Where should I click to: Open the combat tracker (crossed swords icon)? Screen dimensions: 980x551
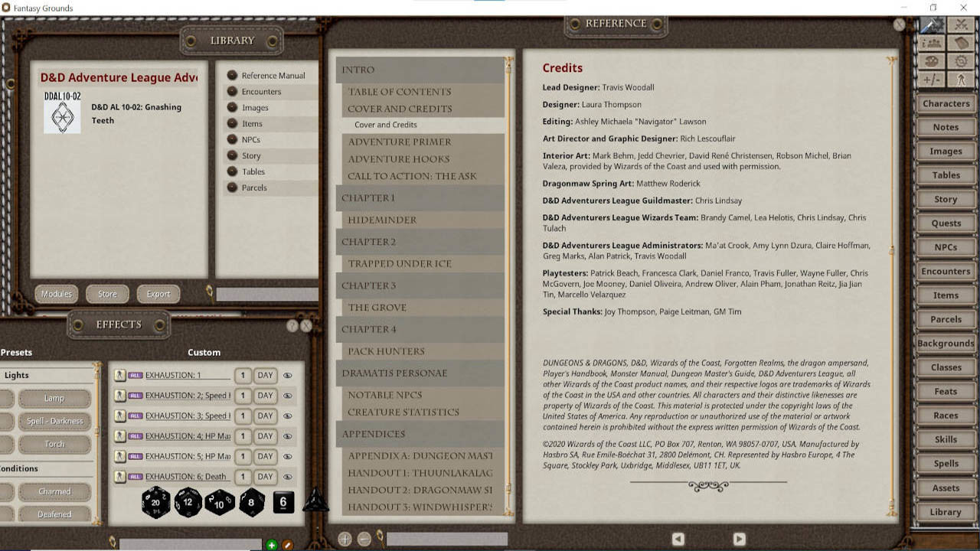961,24
